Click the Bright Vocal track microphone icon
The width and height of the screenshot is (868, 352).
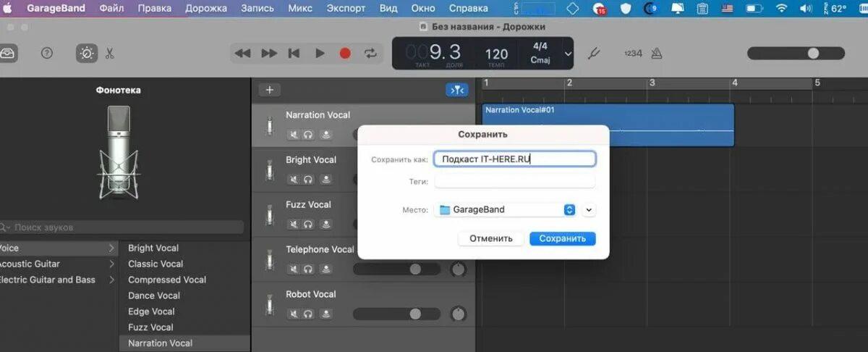pyautogui.click(x=270, y=170)
